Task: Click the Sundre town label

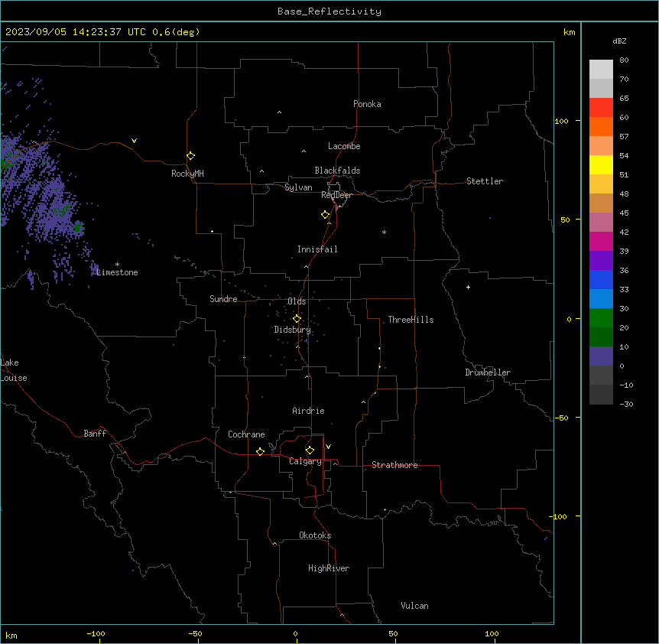Action: coord(223,299)
